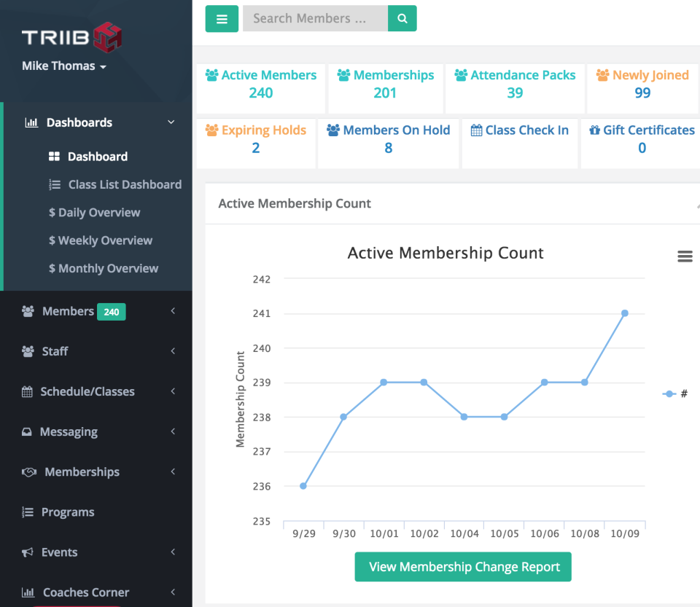Open the green hamburger navigation menu
Screen dimensions: 700x607
(222, 18)
